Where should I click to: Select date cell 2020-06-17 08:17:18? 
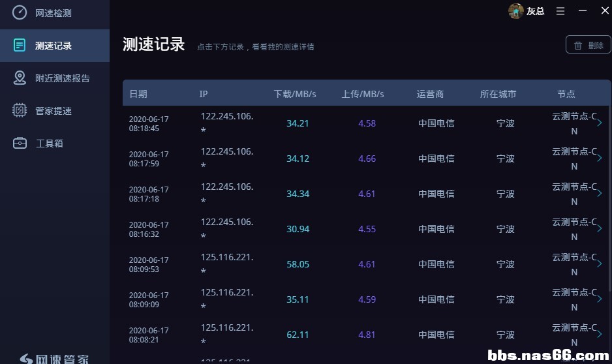(x=149, y=194)
